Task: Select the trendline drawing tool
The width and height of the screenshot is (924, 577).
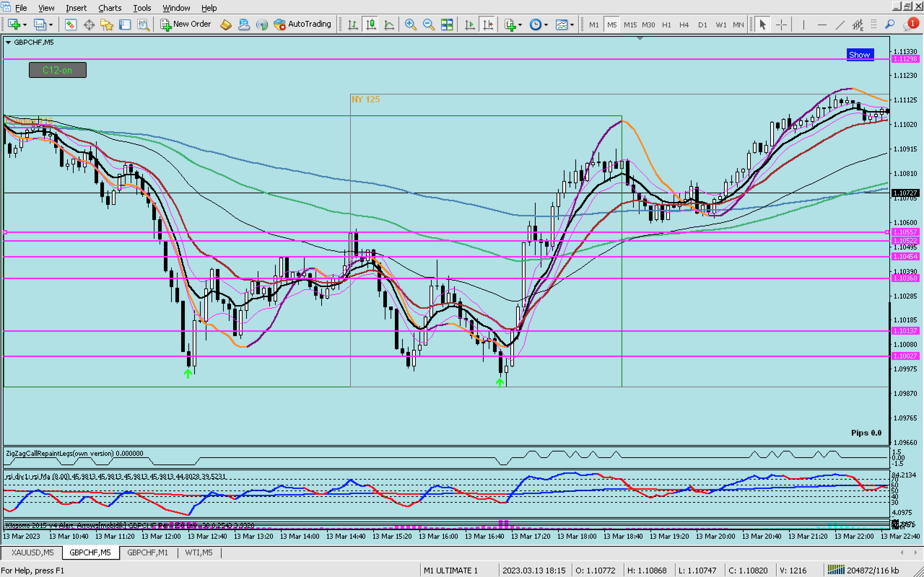Action: (840, 25)
